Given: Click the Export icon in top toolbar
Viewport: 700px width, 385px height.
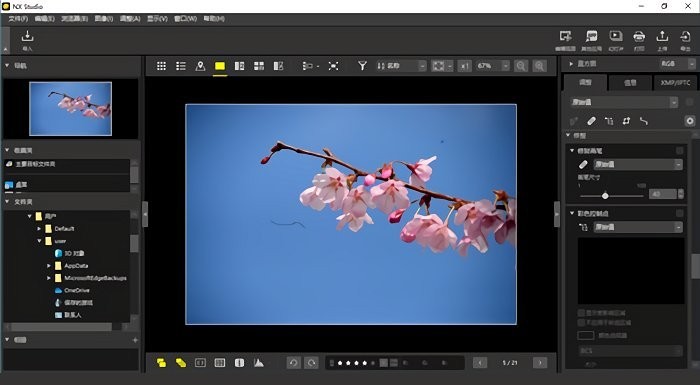Looking at the screenshot, I should tap(685, 36).
